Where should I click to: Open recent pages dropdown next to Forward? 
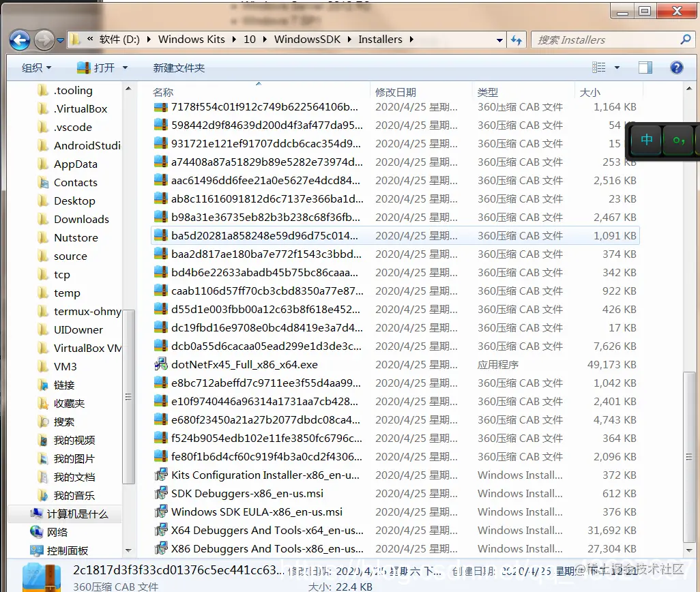point(60,41)
